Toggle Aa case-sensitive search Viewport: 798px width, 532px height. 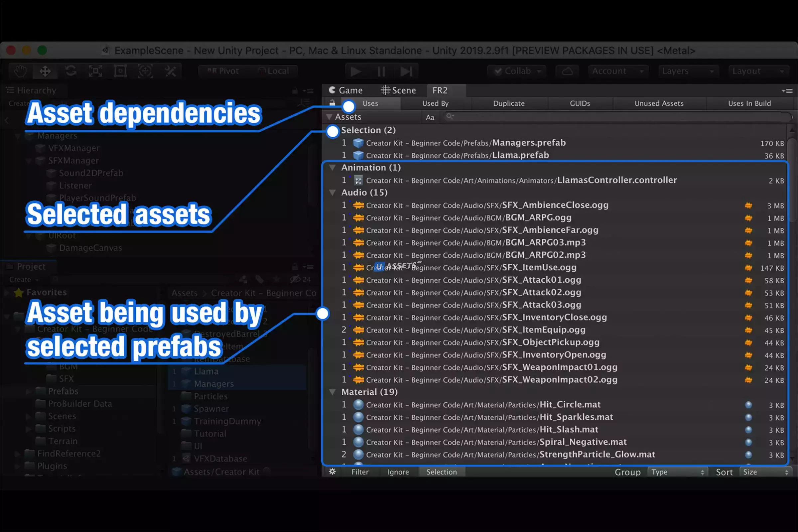click(x=430, y=117)
